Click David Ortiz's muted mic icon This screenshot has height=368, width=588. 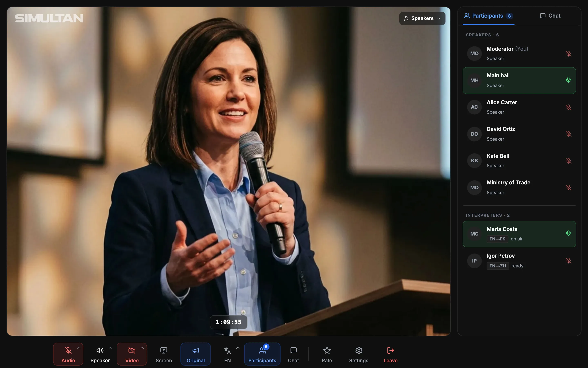click(568, 134)
